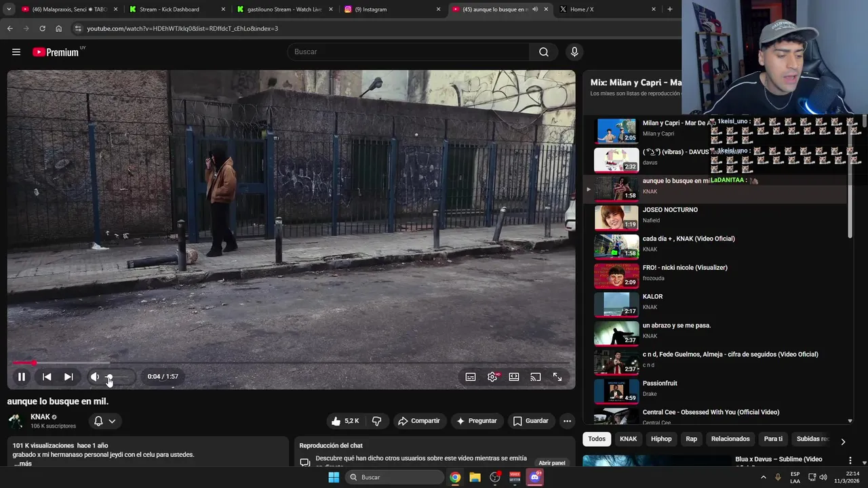Image resolution: width=868 pixels, height=488 pixels.
Task: Open options for Blua x Davus Sublime
Action: point(850,460)
